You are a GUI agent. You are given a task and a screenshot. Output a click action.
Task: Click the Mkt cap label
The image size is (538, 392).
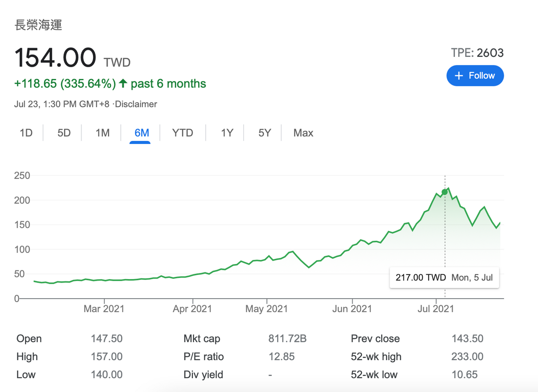pyautogui.click(x=202, y=339)
